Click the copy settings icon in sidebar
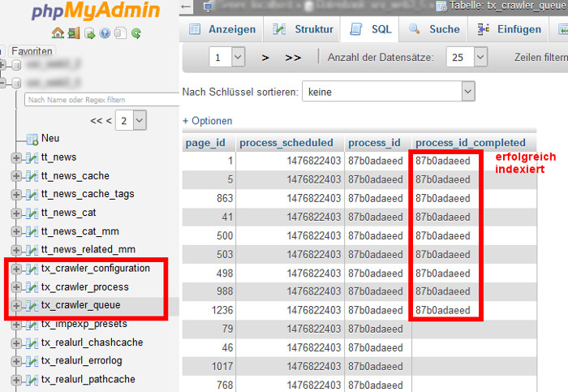The image size is (568, 392). (x=120, y=33)
